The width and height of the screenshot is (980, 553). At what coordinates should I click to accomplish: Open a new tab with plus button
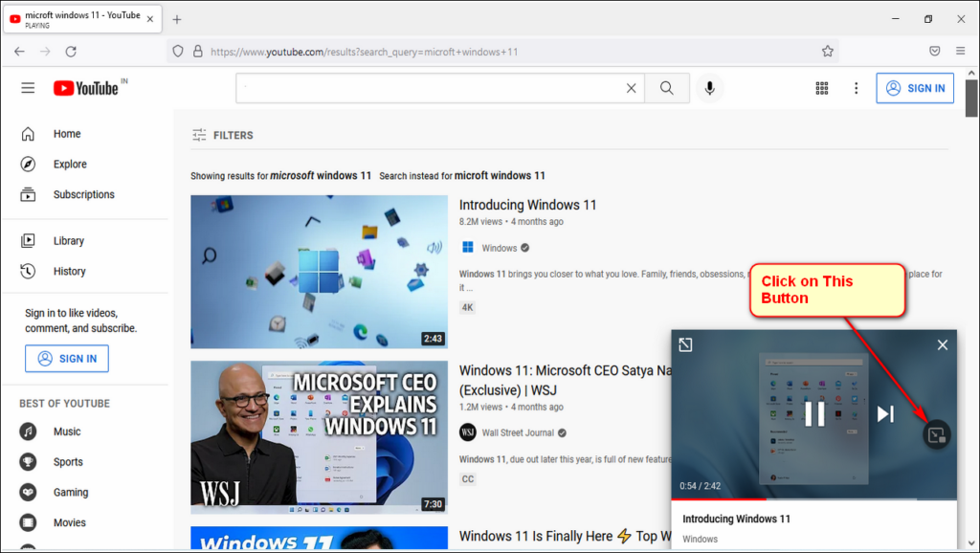(x=177, y=19)
